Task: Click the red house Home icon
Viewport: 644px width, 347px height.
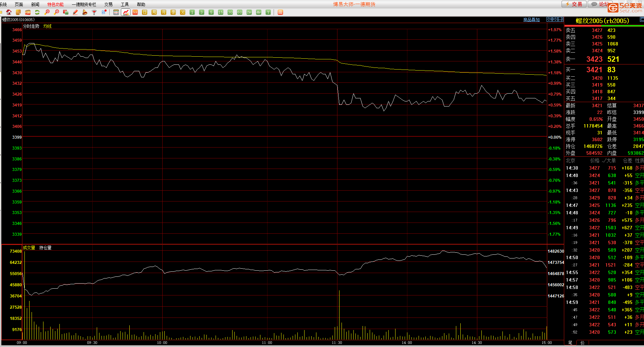Action: (9, 12)
